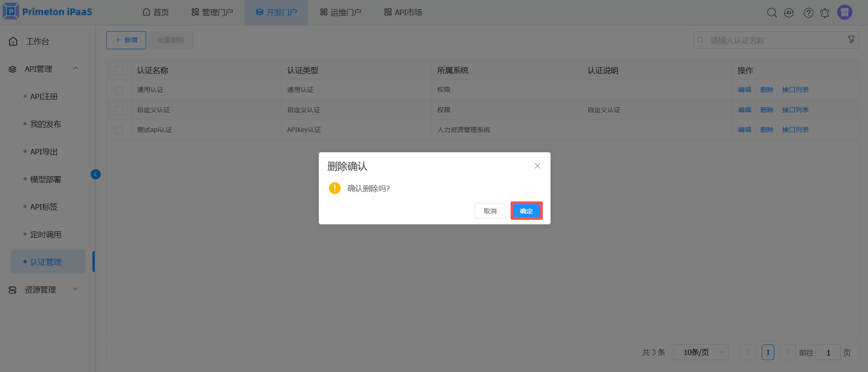
Task: Select the checkbox for 测试api认证 row
Action: click(119, 130)
